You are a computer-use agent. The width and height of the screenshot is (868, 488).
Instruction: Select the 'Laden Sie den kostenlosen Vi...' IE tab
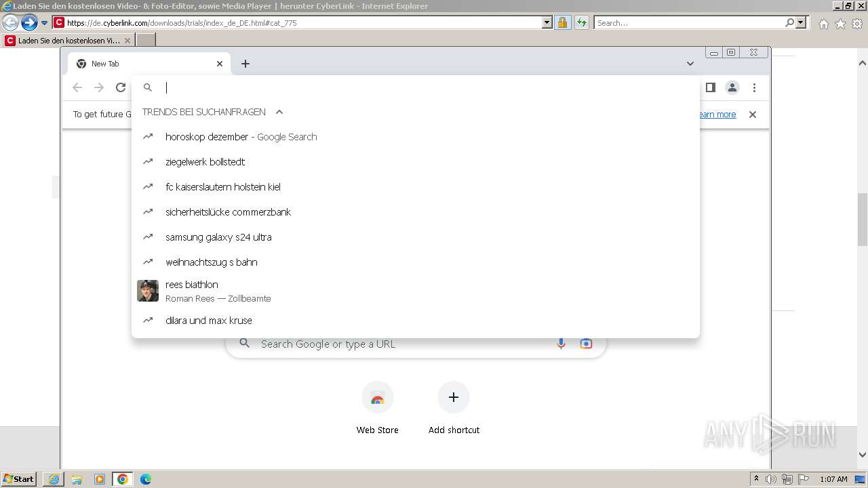coord(68,41)
